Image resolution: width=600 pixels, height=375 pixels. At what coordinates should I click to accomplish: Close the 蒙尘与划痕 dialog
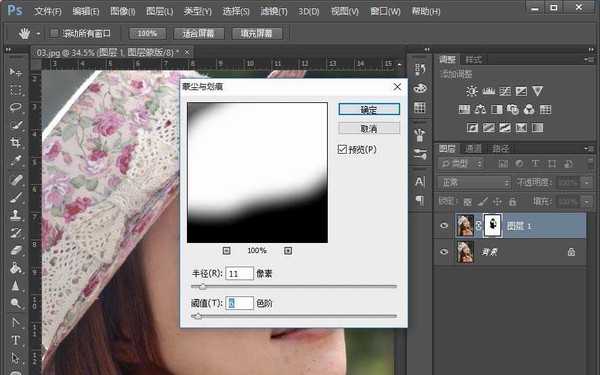point(397,87)
